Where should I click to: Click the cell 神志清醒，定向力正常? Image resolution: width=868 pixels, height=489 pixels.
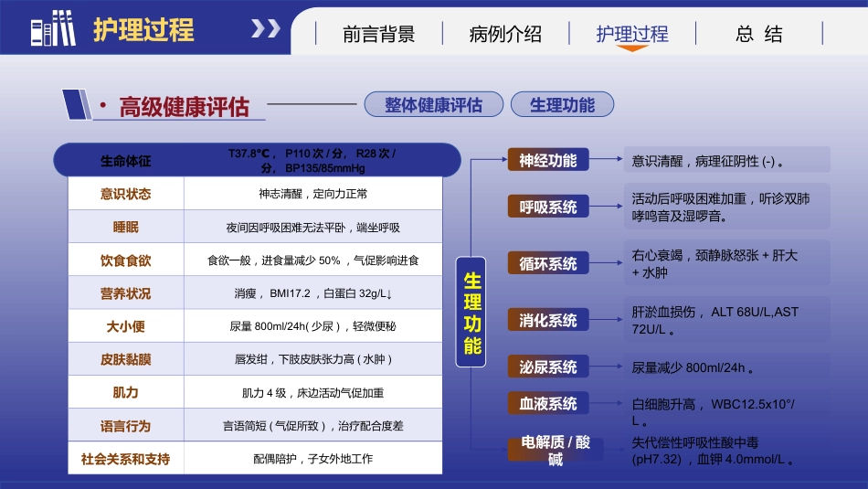312,194
